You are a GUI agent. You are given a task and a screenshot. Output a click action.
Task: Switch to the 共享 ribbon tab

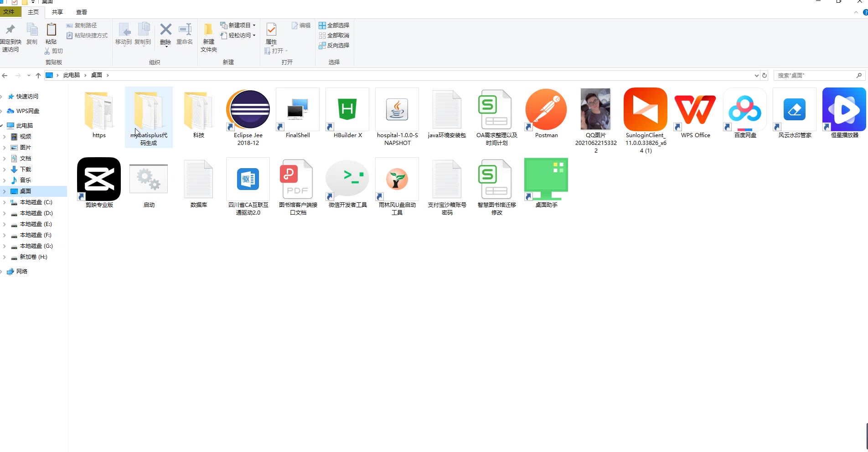57,12
